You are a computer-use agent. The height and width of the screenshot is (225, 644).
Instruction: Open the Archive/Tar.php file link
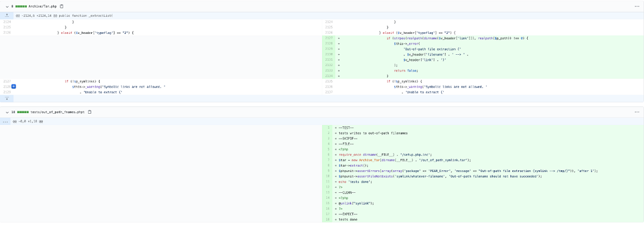43,7
